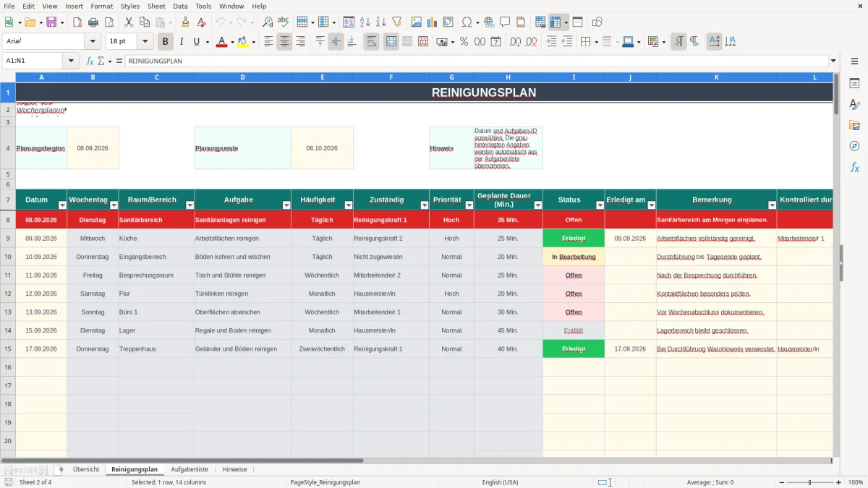Screen dimensions: 868x488
Task: Open the Function Wizard fx icon
Action: 90,61
